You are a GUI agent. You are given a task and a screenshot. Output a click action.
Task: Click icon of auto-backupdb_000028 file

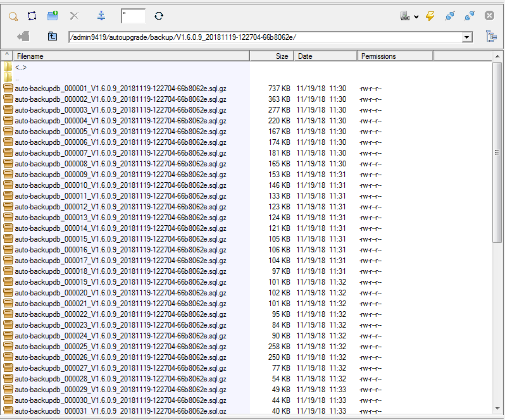[x=8, y=379]
